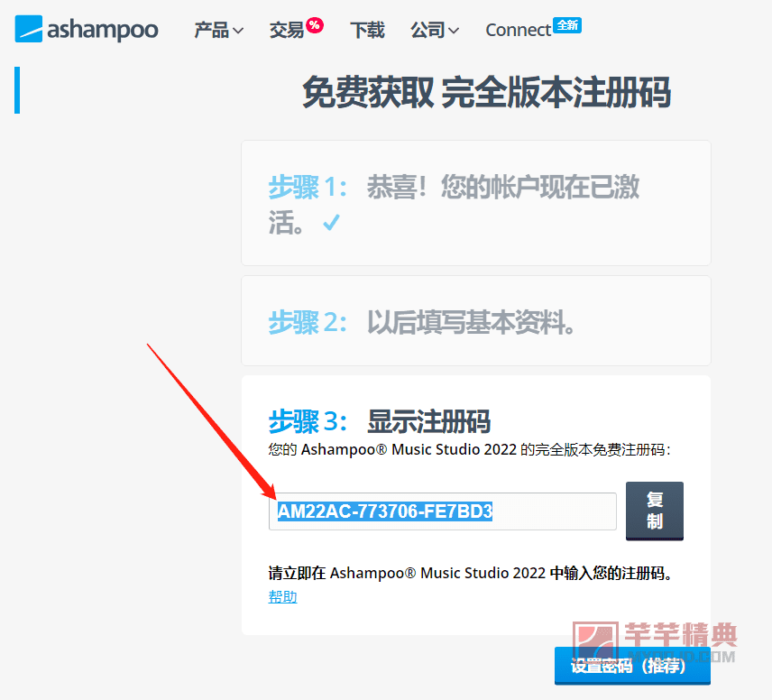Viewport: 772px width, 700px height.
Task: Open the 帮助 help link
Action: pos(282,596)
